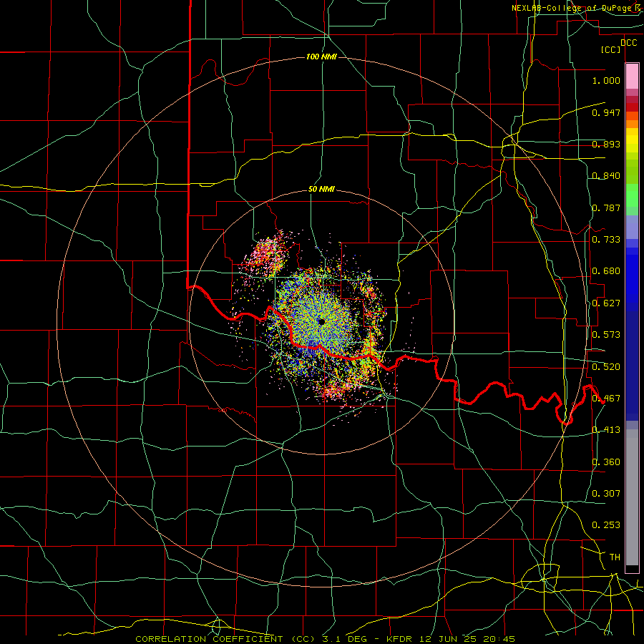
Task: Click the 0.947 scale value
Action: tap(606, 112)
